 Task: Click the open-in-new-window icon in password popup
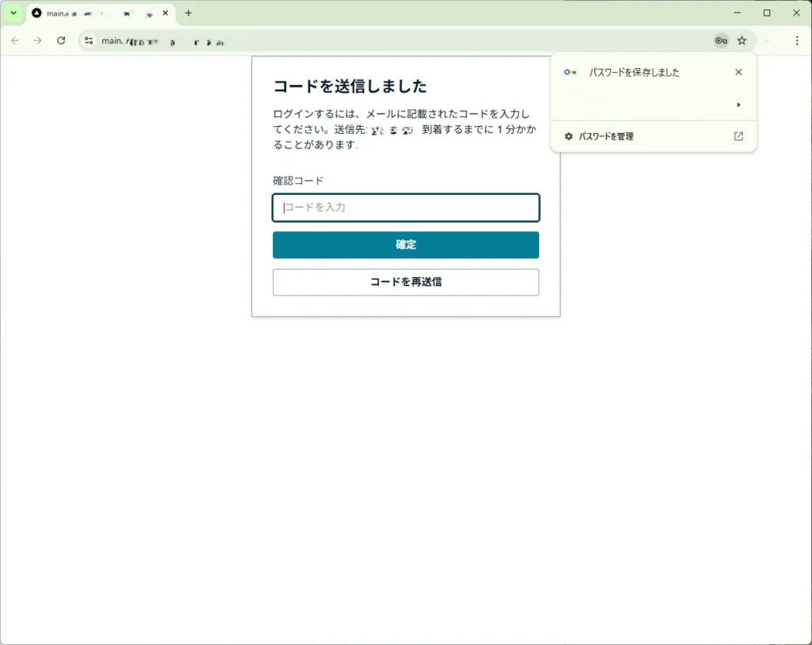click(738, 136)
